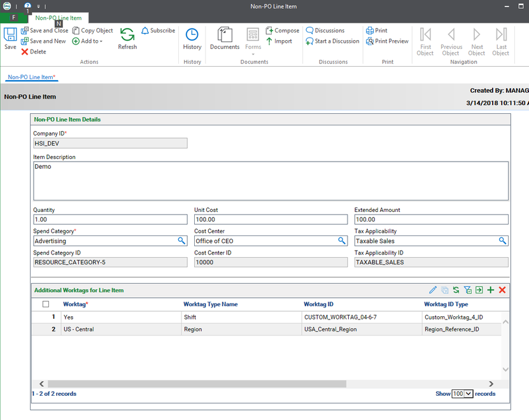Open Print Preview
This screenshot has width=529, height=420.
pos(387,41)
